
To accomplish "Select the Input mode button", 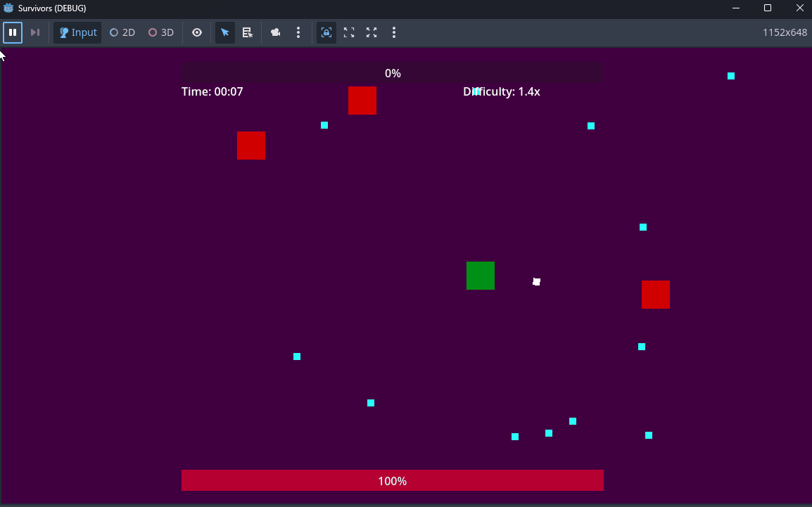I will pos(77,32).
